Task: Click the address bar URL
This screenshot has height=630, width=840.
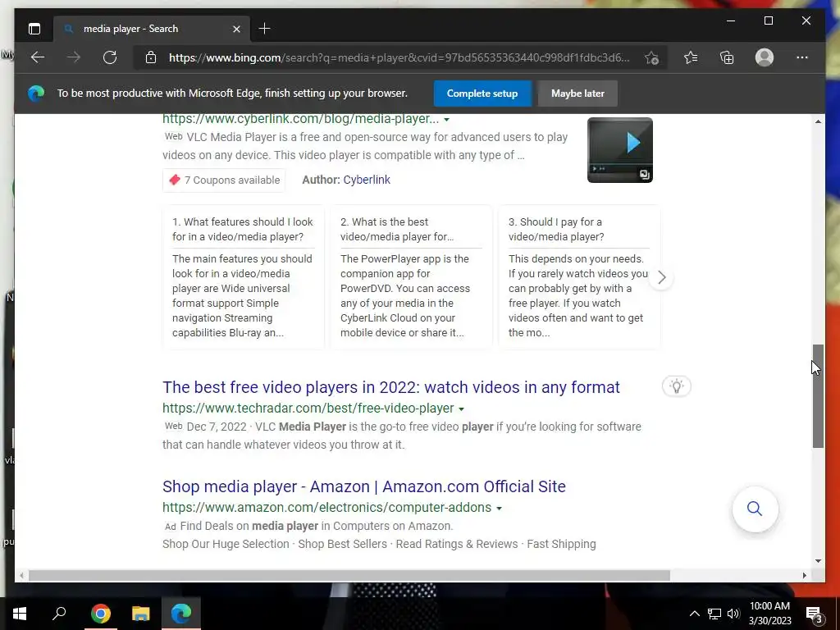Action: [399, 57]
